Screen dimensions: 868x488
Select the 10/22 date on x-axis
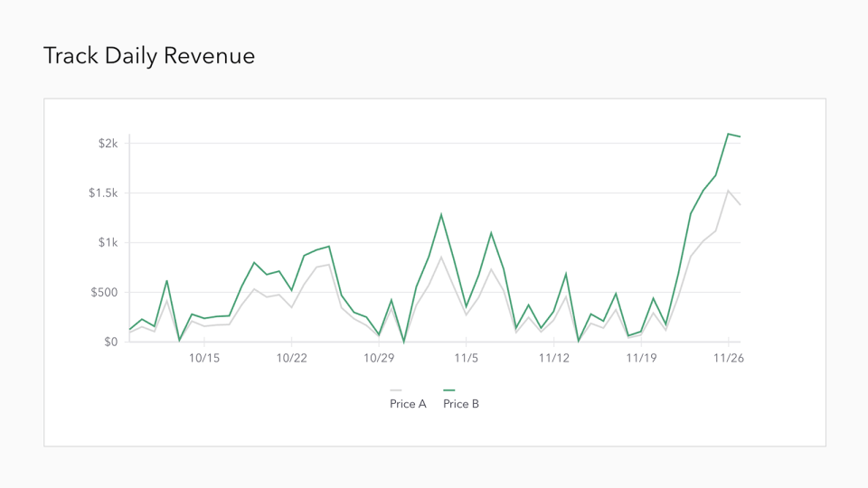(291, 359)
